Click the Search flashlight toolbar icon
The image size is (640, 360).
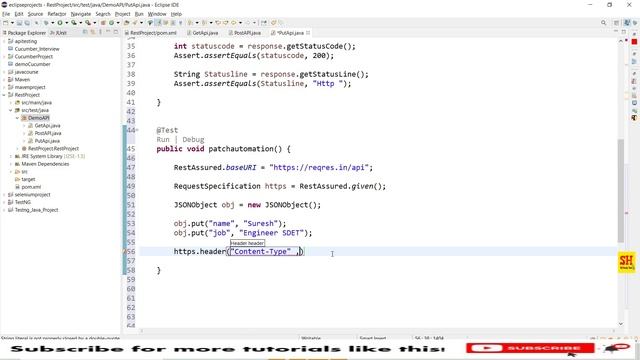click(x=135, y=23)
